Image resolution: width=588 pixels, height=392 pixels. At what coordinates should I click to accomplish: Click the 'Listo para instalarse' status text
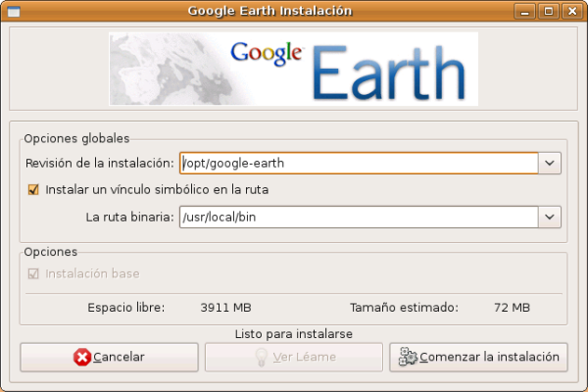[293, 334]
